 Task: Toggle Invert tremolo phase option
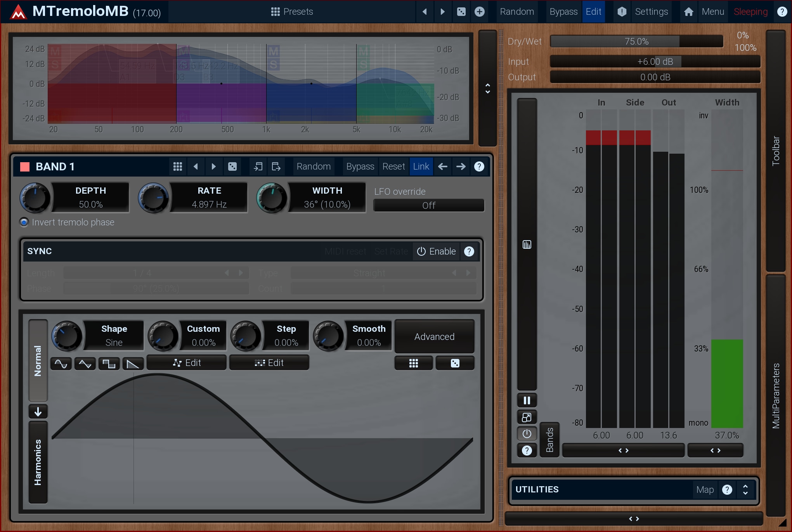click(x=24, y=222)
